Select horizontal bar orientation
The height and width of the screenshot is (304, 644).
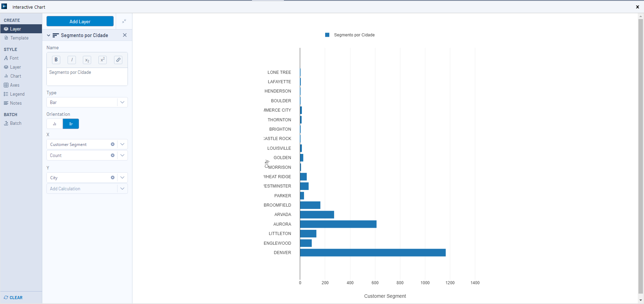point(71,124)
